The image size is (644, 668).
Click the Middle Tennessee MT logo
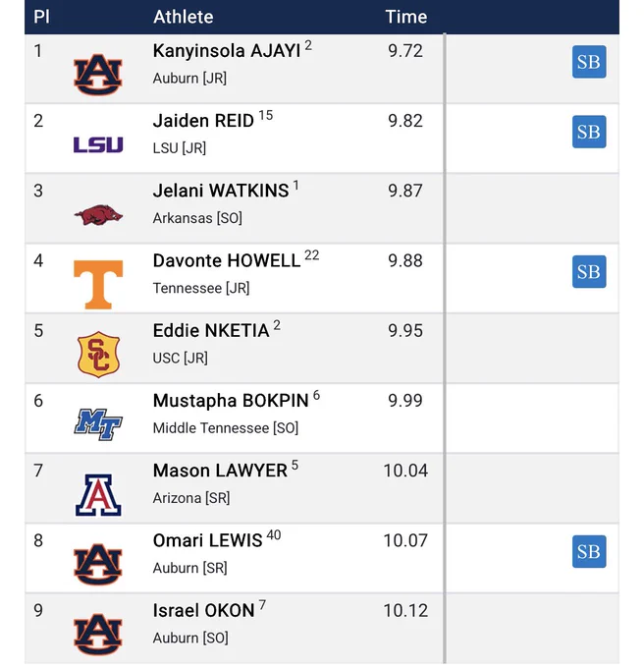tap(98, 424)
